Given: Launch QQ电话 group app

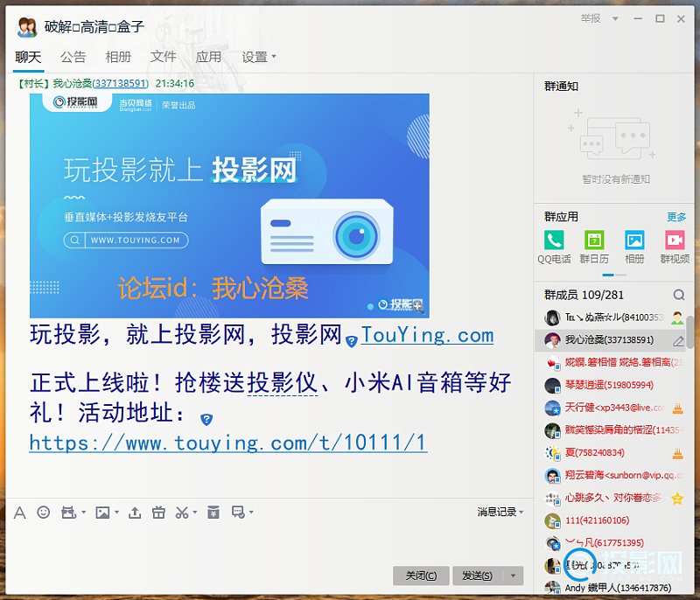Looking at the screenshot, I should 554,240.
